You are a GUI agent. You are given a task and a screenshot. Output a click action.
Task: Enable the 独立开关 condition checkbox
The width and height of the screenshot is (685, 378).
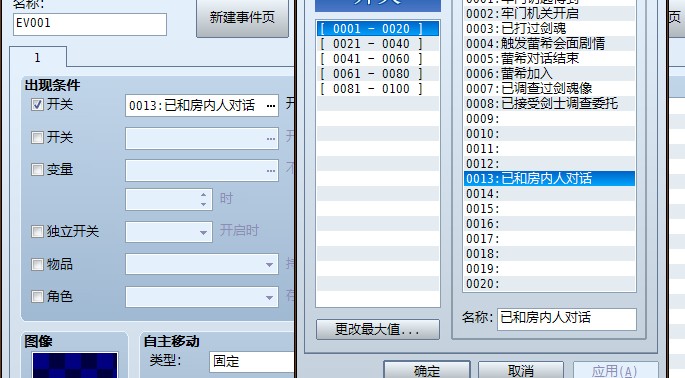(x=38, y=231)
